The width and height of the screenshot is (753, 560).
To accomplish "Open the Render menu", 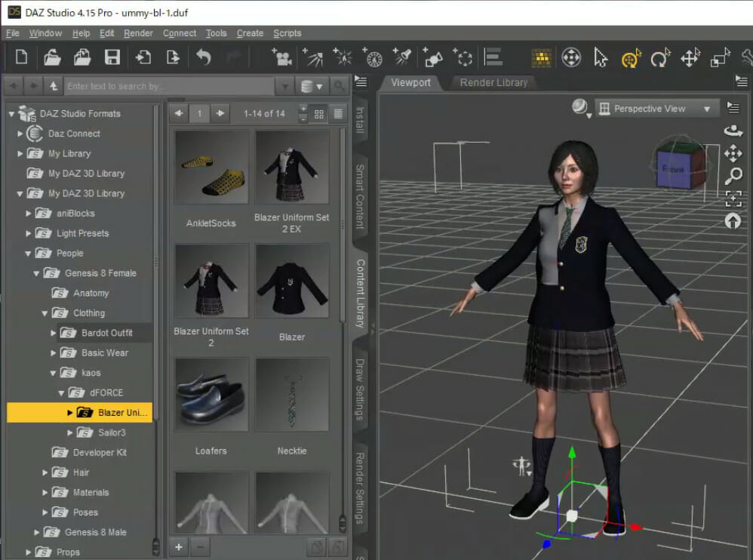I will point(138,33).
